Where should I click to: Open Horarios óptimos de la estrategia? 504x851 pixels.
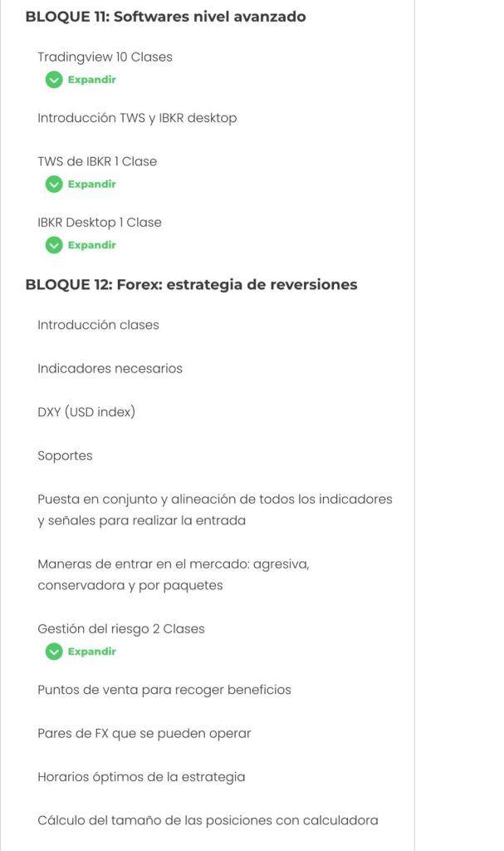click(141, 777)
